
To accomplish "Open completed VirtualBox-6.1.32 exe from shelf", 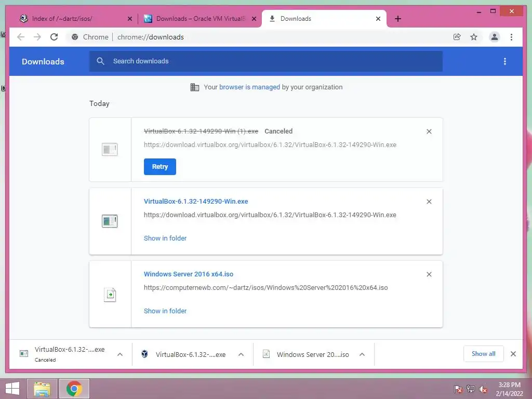I will click(x=191, y=354).
